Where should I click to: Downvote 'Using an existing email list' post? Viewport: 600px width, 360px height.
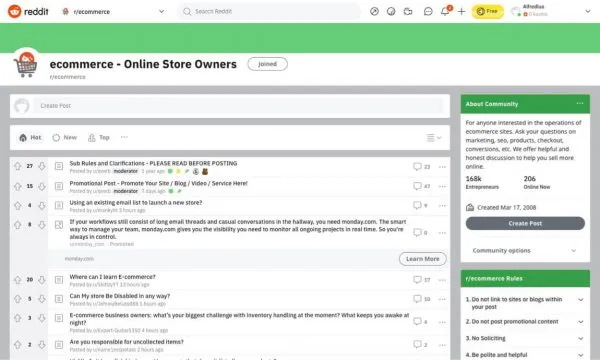(42, 205)
